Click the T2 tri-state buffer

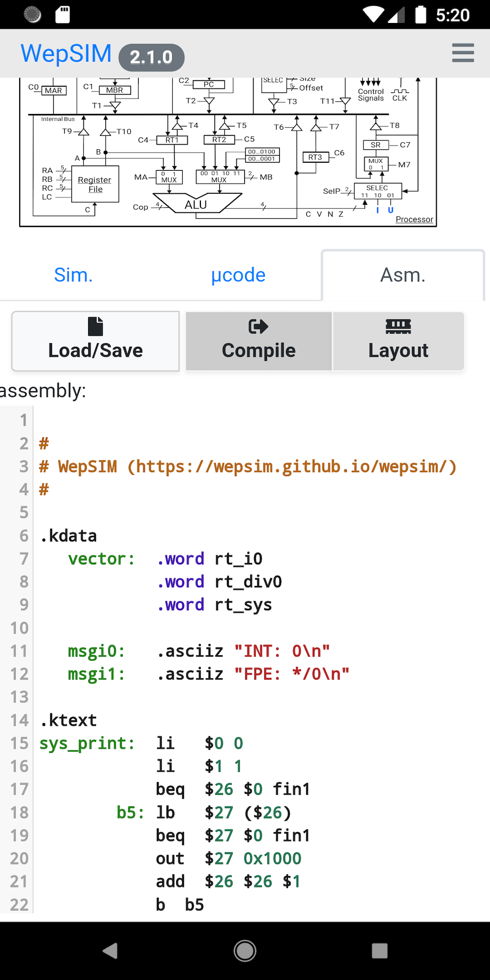click(209, 101)
